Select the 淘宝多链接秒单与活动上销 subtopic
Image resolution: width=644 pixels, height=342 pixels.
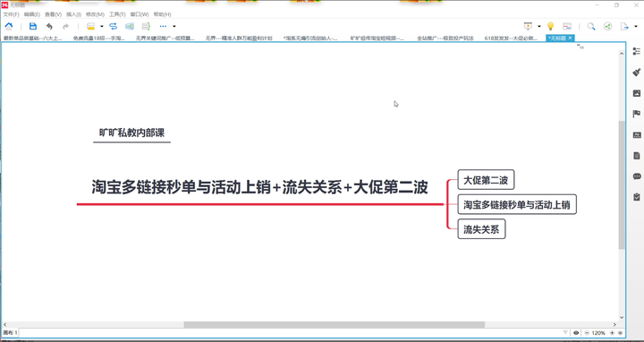click(517, 205)
